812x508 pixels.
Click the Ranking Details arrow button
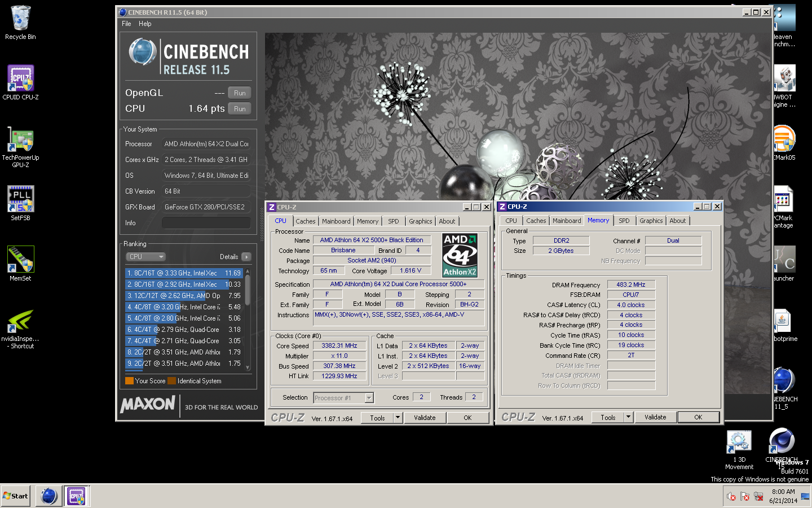click(246, 257)
